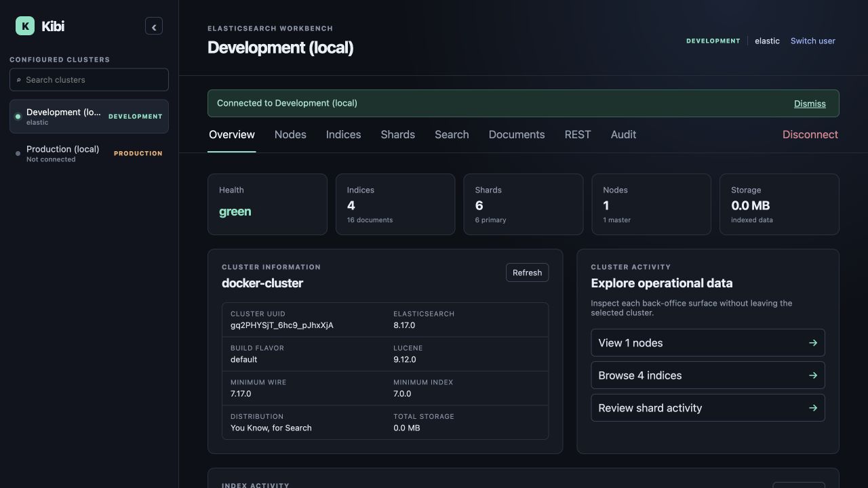Click the arrow icon on Browse 4 indices
The height and width of the screenshot is (488, 868).
pos(812,375)
